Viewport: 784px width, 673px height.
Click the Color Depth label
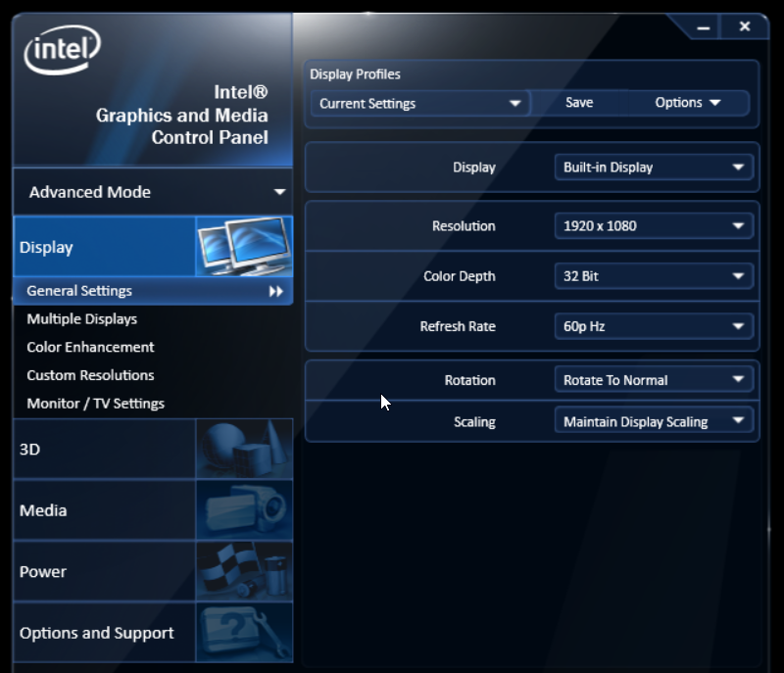tap(459, 276)
